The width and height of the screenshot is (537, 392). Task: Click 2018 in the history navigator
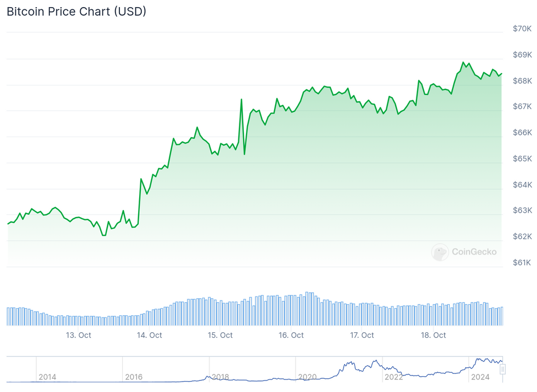pos(220,377)
